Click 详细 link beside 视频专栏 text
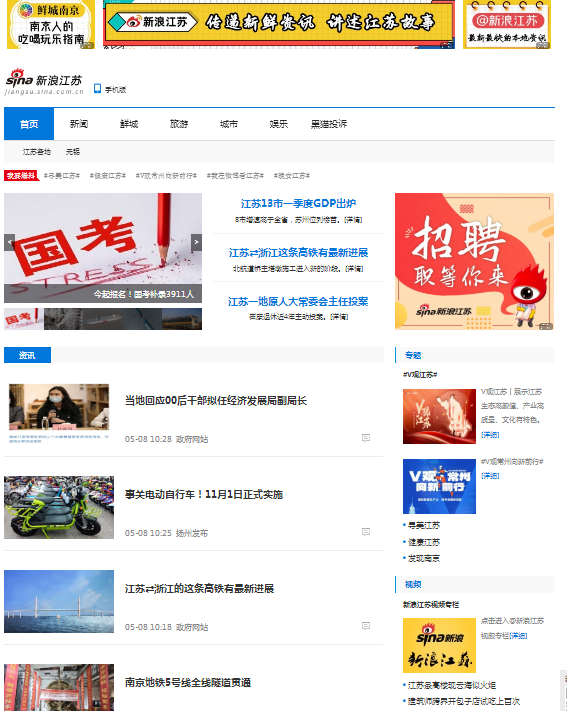 point(518,636)
